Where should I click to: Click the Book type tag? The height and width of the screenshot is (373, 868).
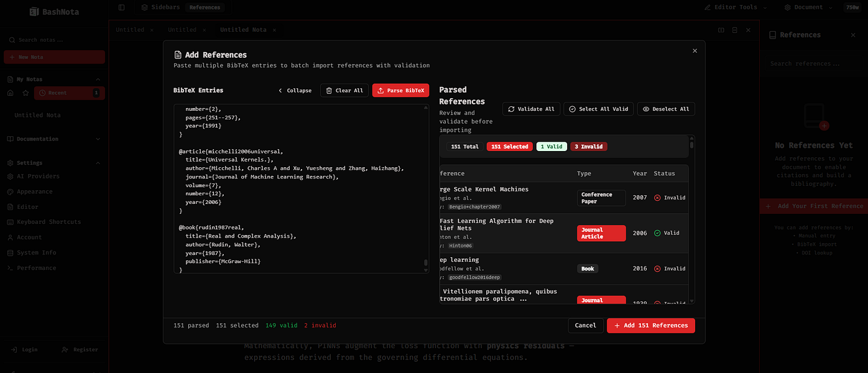pyautogui.click(x=588, y=269)
